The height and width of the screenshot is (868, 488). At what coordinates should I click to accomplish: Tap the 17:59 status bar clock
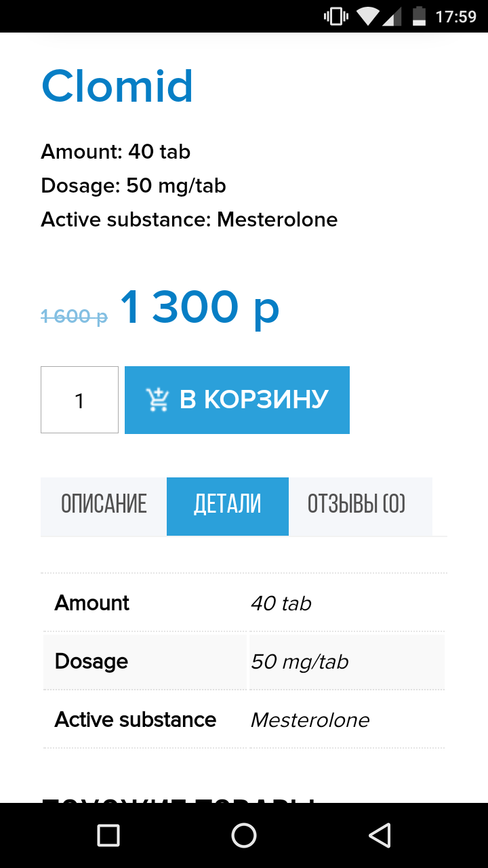click(455, 16)
